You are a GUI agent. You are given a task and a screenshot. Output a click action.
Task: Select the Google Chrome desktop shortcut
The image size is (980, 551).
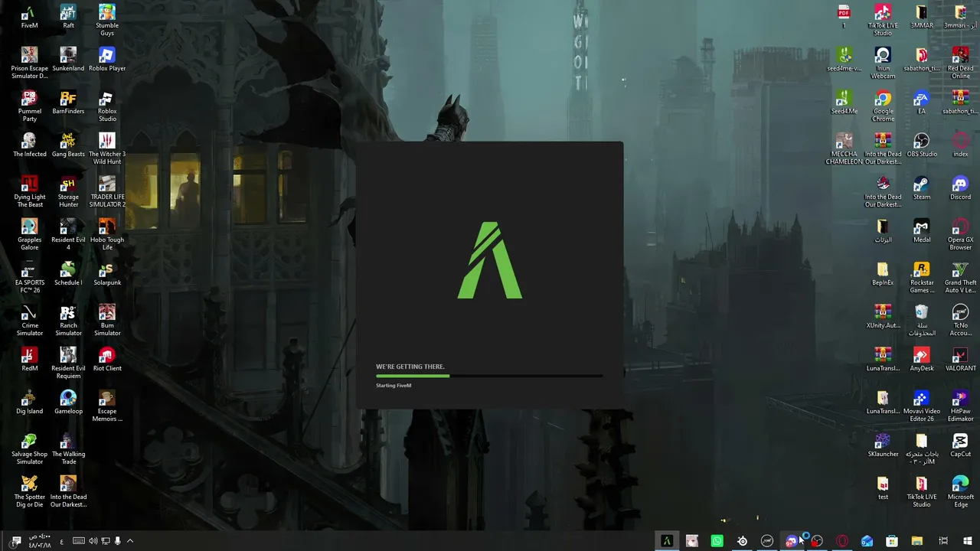point(883,106)
